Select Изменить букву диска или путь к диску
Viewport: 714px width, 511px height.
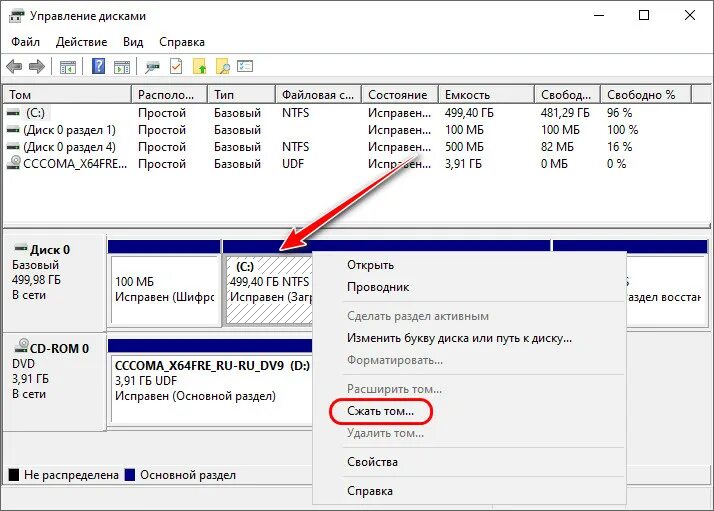pyautogui.click(x=469, y=338)
